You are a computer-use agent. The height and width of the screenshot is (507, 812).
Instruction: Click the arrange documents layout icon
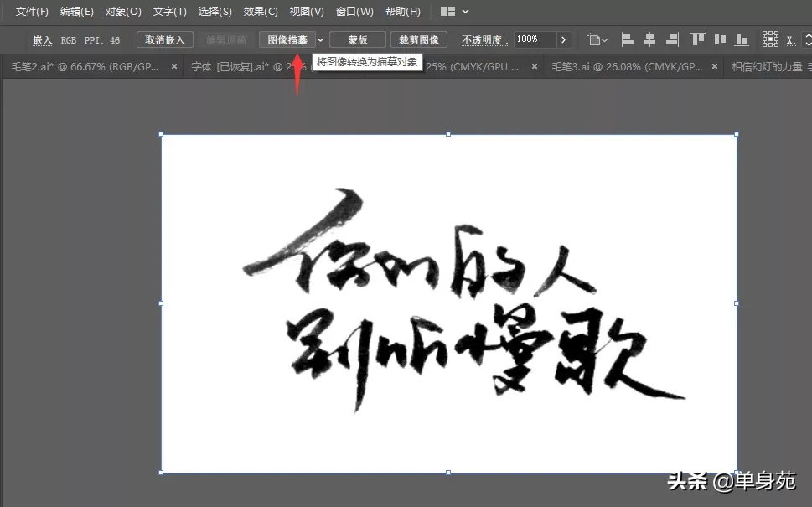pos(448,12)
